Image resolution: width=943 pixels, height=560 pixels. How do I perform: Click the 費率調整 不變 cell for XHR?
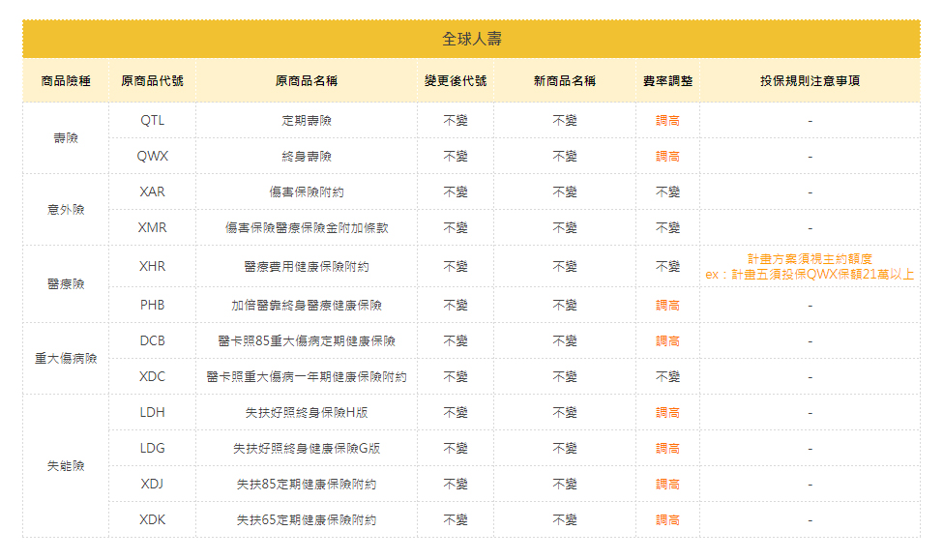pyautogui.click(x=667, y=266)
